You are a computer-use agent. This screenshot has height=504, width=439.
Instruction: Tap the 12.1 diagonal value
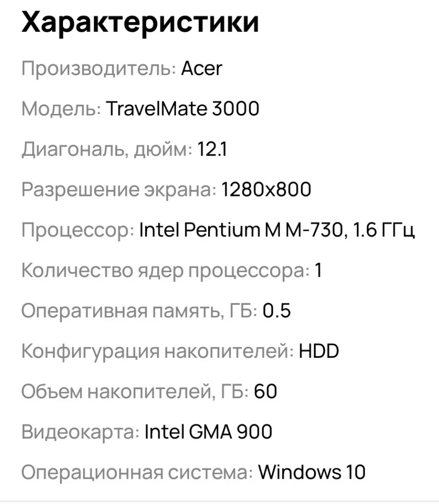pos(212,149)
